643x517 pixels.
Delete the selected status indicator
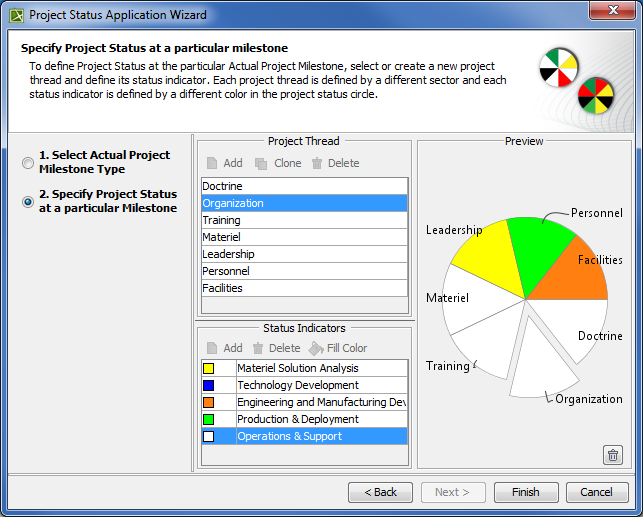point(276,348)
